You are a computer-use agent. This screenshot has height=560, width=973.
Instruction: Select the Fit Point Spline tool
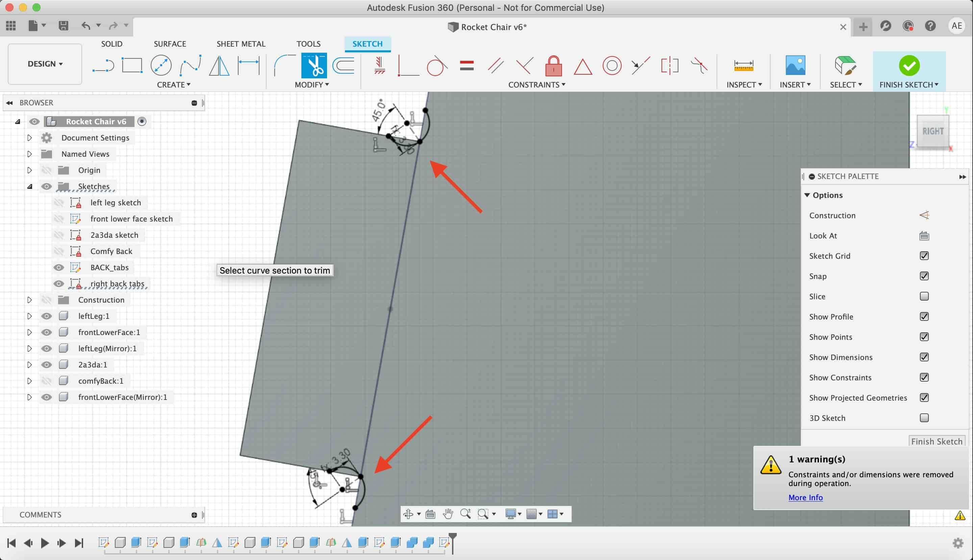[x=191, y=66]
